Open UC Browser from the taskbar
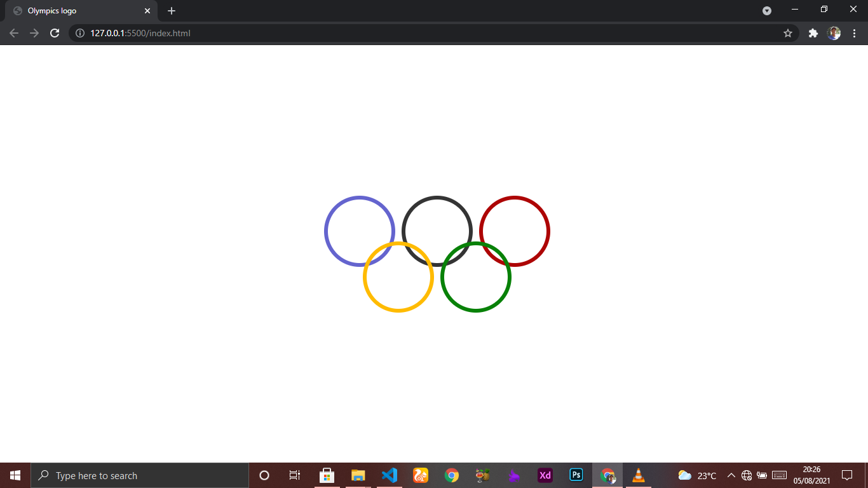This screenshot has height=488, width=868. point(420,475)
